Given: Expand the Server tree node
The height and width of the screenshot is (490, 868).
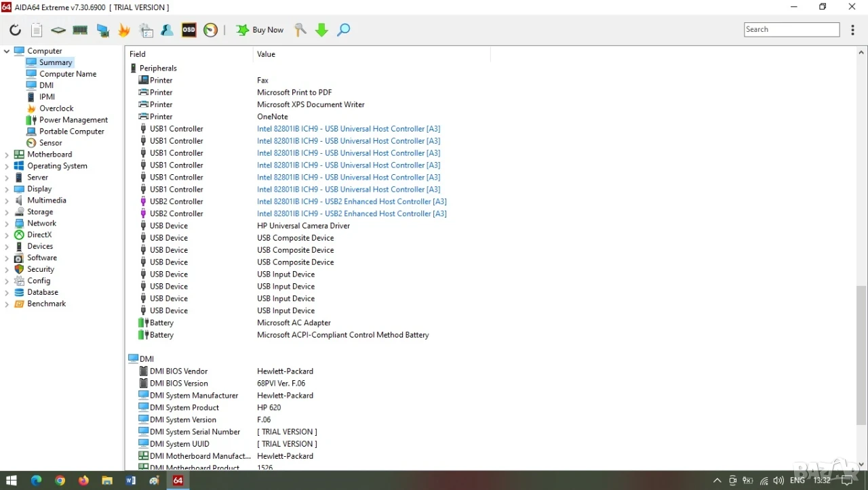Looking at the screenshot, I should tap(7, 178).
